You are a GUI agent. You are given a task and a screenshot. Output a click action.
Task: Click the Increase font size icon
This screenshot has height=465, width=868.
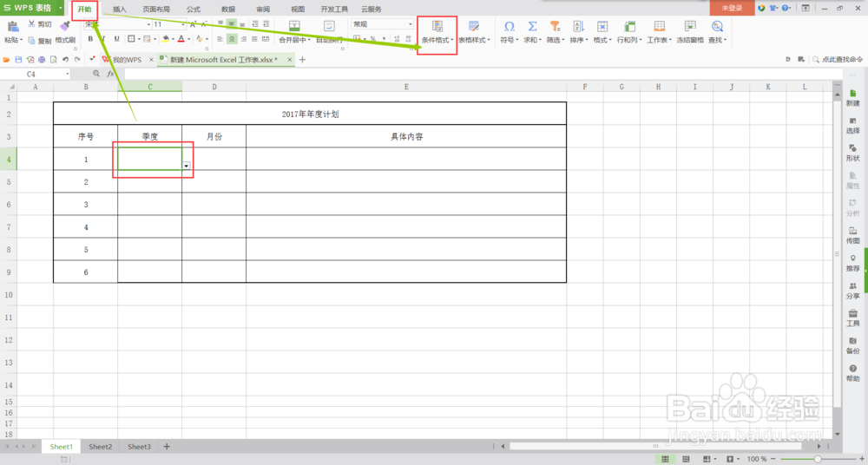click(193, 24)
